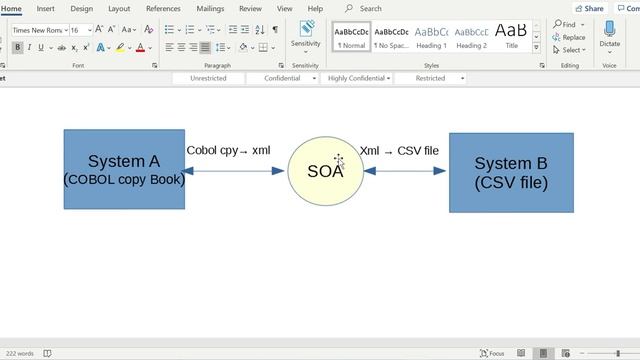Open Styles pane launcher
Image resolution: width=640 pixels, height=360 pixels.
(x=542, y=65)
